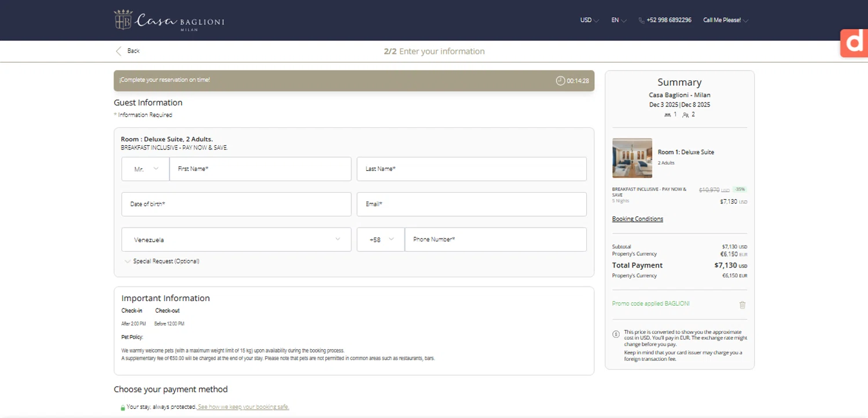This screenshot has height=418, width=868.
Task: Click the Total Payment $7,130 amount
Action: (731, 266)
